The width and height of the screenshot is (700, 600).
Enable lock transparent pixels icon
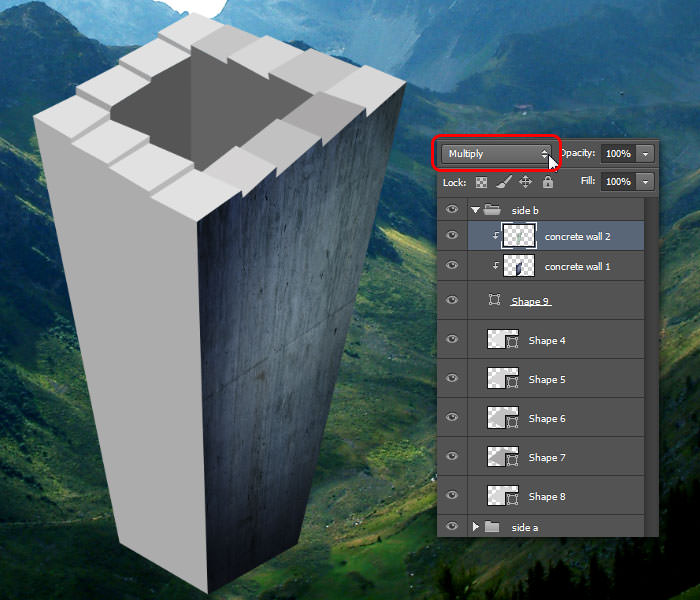point(481,182)
